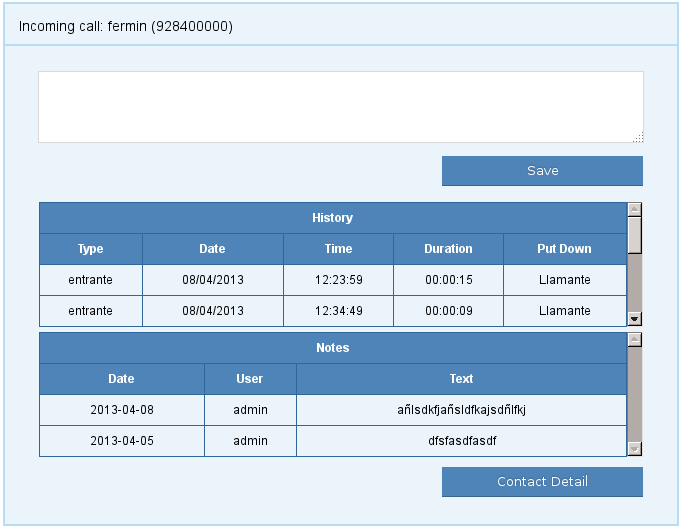The image size is (682, 528).
Task: Click the Save button
Action: point(542,171)
